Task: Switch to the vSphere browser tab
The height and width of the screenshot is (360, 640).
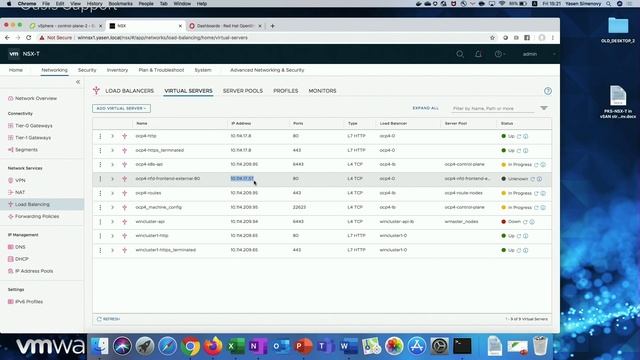Action: [x=66, y=26]
